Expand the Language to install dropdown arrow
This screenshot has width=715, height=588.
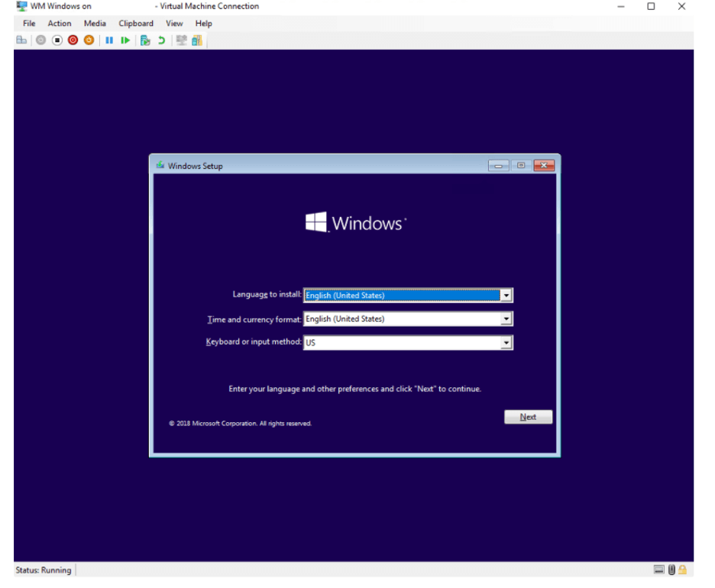click(506, 296)
